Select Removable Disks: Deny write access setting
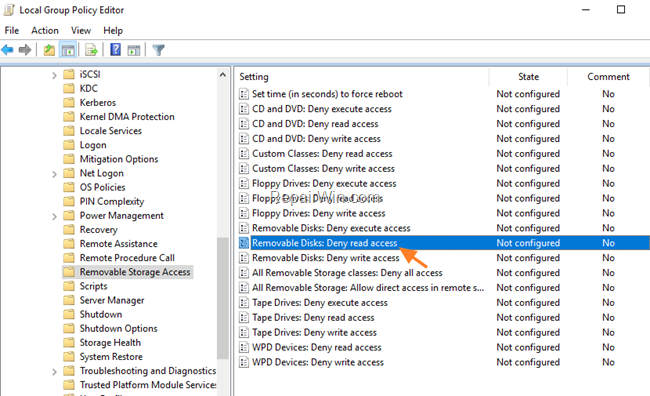This screenshot has width=650, height=396. (325, 258)
